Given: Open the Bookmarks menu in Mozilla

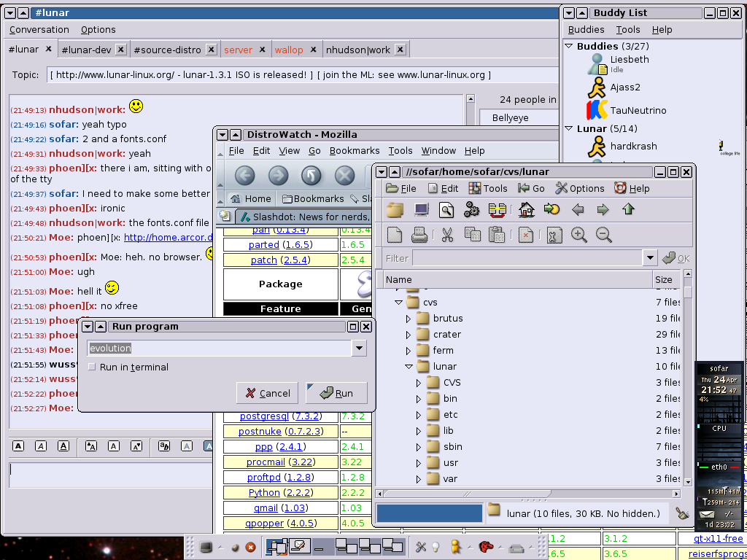Looking at the screenshot, I should coord(354,151).
